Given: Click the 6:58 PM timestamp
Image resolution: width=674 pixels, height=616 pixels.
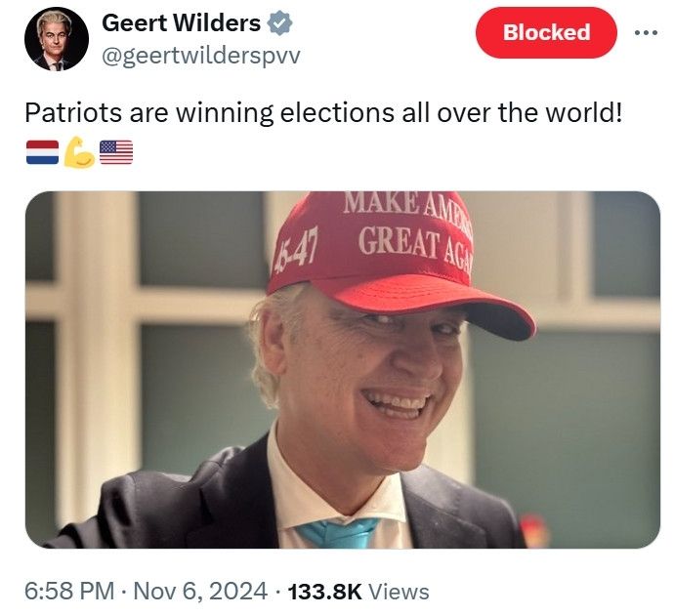Looking at the screenshot, I should pyautogui.click(x=69, y=592).
